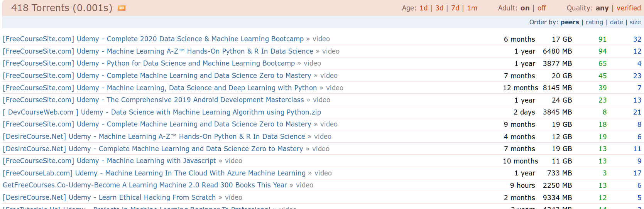This screenshot has width=644, height=209.
Task: Order results by date
Action: (x=617, y=22)
